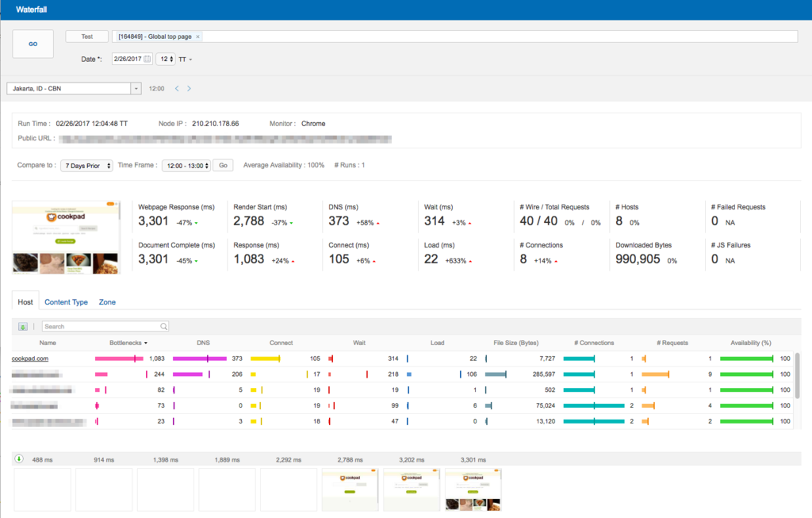The height and width of the screenshot is (518, 812).
Task: Click cookpad.com pink bottleneck bar 1,083
Action: click(x=119, y=359)
